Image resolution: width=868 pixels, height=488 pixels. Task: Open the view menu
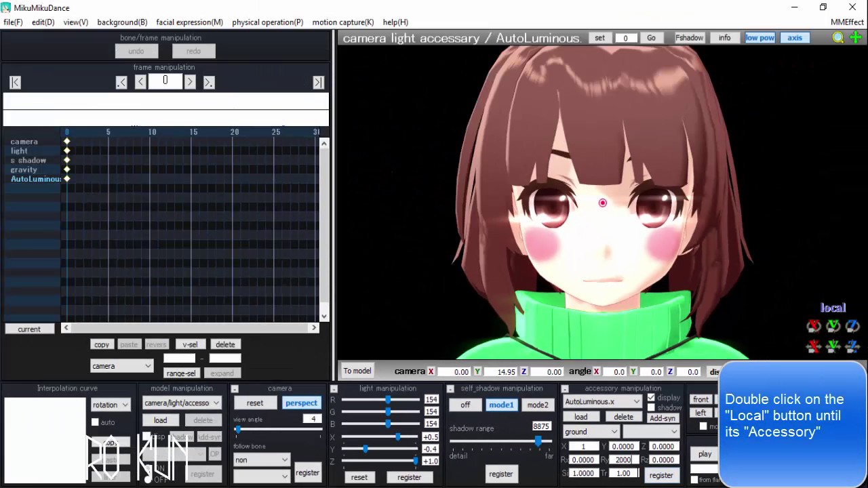[x=75, y=22]
